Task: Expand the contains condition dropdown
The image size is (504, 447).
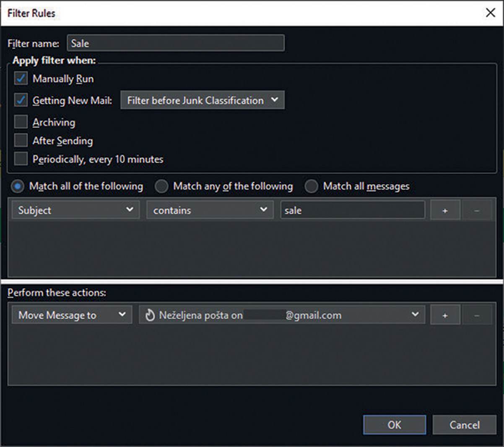Action: click(x=210, y=210)
